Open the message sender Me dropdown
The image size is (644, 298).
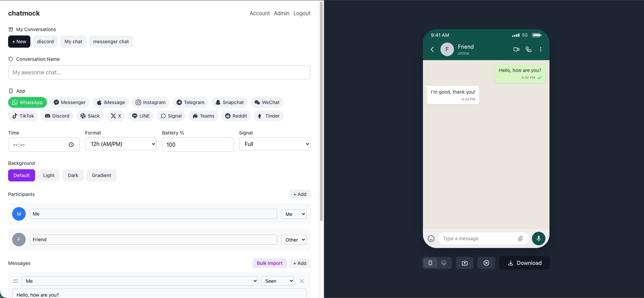tap(140, 281)
